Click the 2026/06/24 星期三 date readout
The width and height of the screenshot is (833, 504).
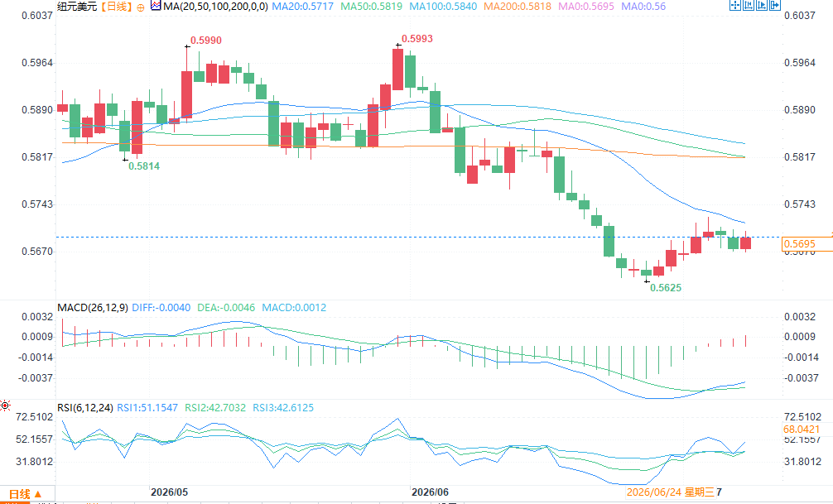point(671,492)
